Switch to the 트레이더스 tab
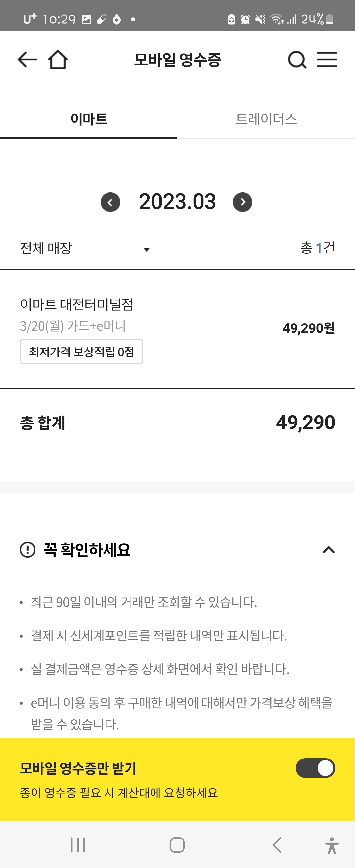 pos(266,119)
